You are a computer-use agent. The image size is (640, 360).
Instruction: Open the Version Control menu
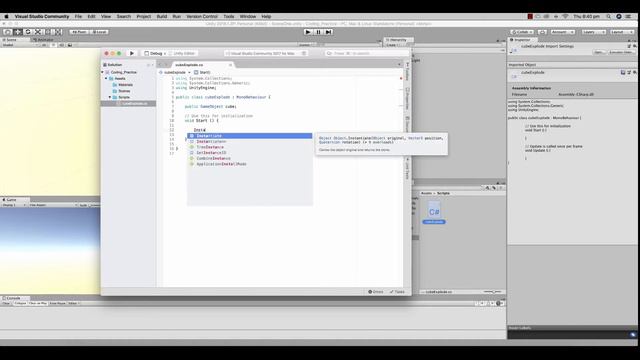(x=202, y=16)
